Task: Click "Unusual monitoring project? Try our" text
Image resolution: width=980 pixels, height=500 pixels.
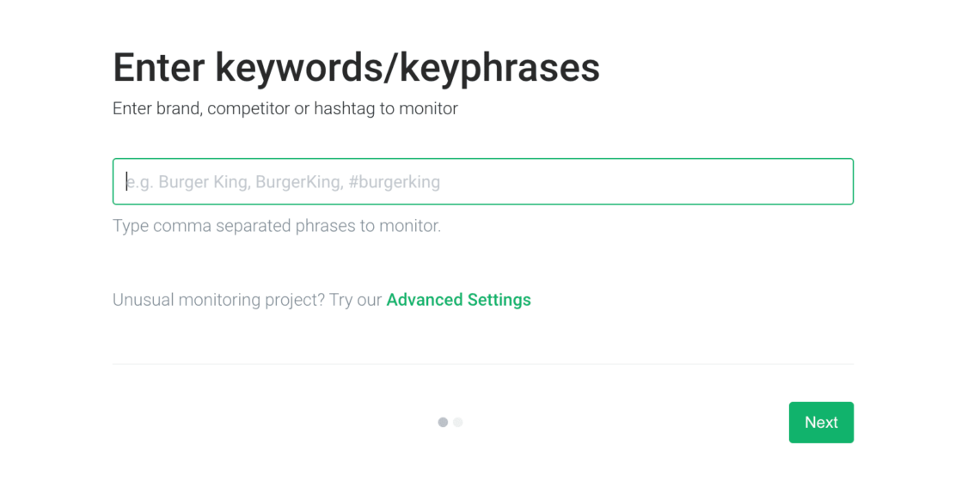Action: pyautogui.click(x=247, y=300)
